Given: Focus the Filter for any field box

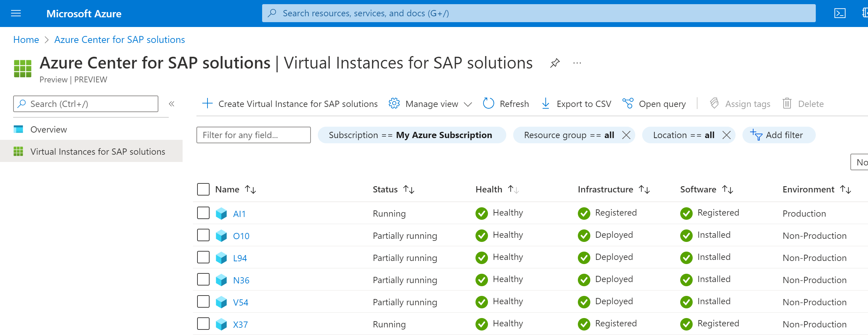Looking at the screenshot, I should point(253,135).
